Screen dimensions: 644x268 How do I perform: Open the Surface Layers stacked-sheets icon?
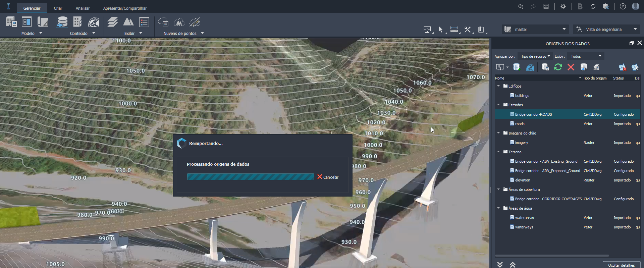[113, 22]
